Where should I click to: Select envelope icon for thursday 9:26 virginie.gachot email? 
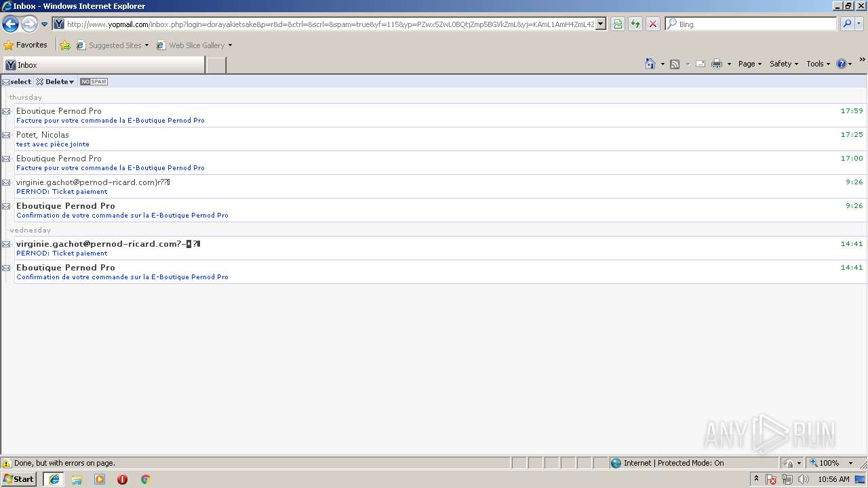point(6,182)
